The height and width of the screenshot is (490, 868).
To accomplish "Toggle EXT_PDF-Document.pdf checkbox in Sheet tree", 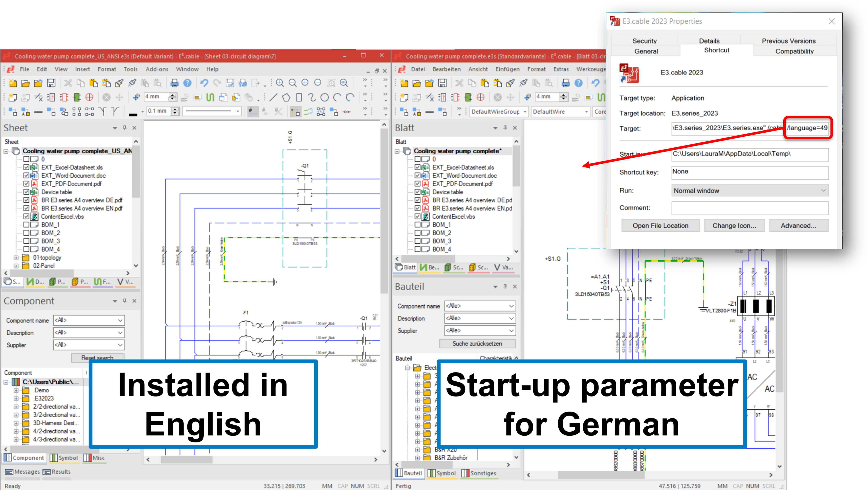I will (x=26, y=184).
